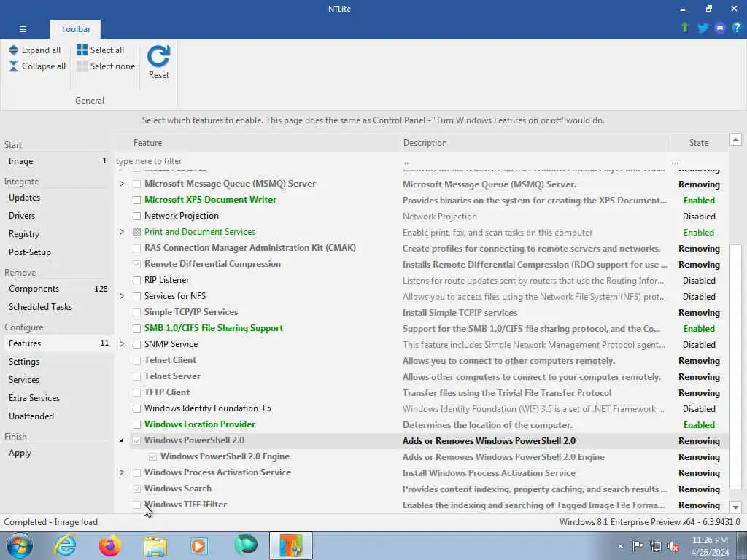Screen dimensions: 747x560
Task: Open the media player taskbar icon
Action: tap(199, 545)
